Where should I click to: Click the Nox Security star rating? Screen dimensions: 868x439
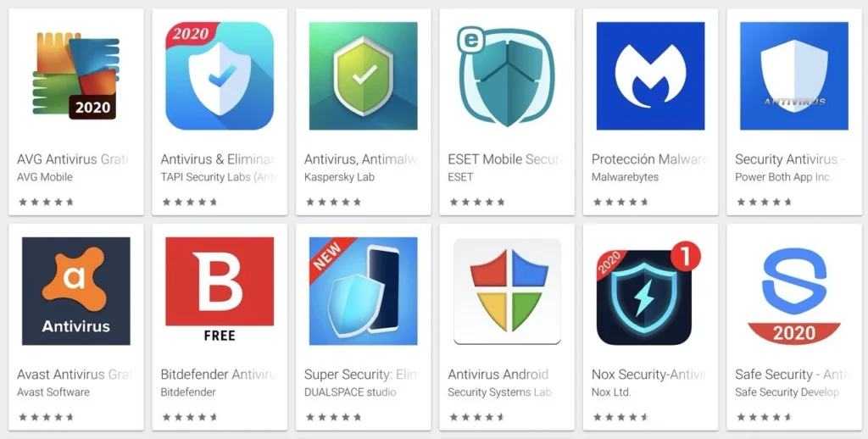pos(620,417)
